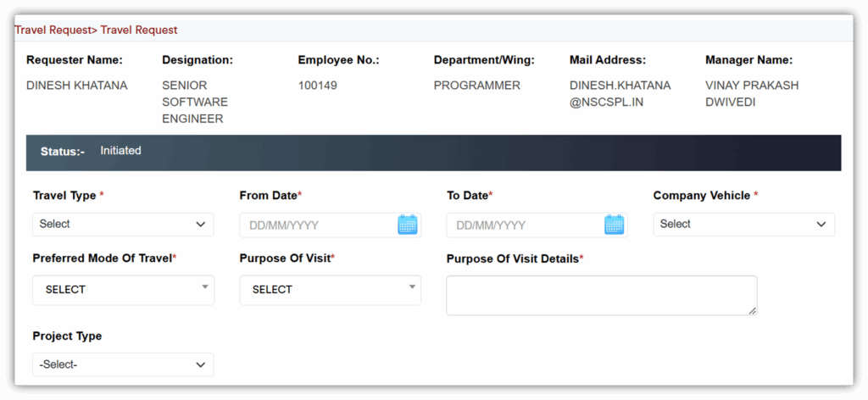Click the DINESH.KHATANA@NSCSPL.IN mail address
Viewport: 868px width, 400px height.
(620, 94)
